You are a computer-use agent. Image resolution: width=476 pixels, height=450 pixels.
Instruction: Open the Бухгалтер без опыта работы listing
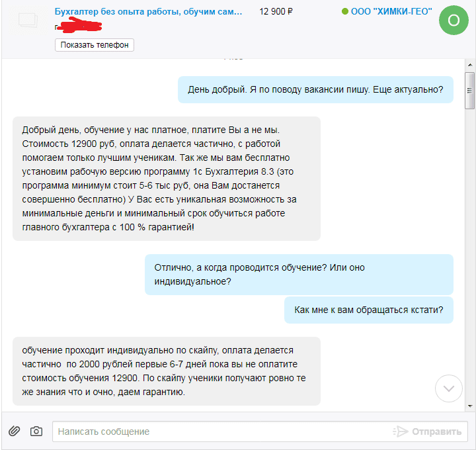pos(149,11)
